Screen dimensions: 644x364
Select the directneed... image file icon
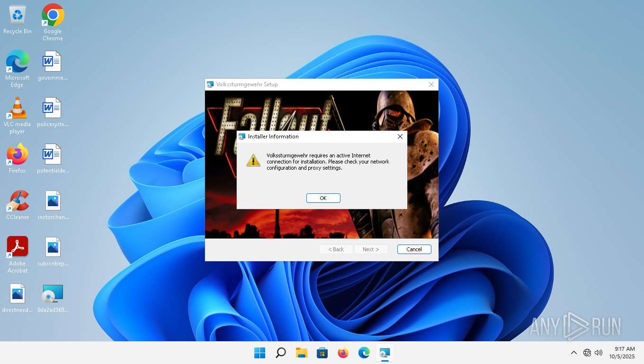click(x=18, y=298)
